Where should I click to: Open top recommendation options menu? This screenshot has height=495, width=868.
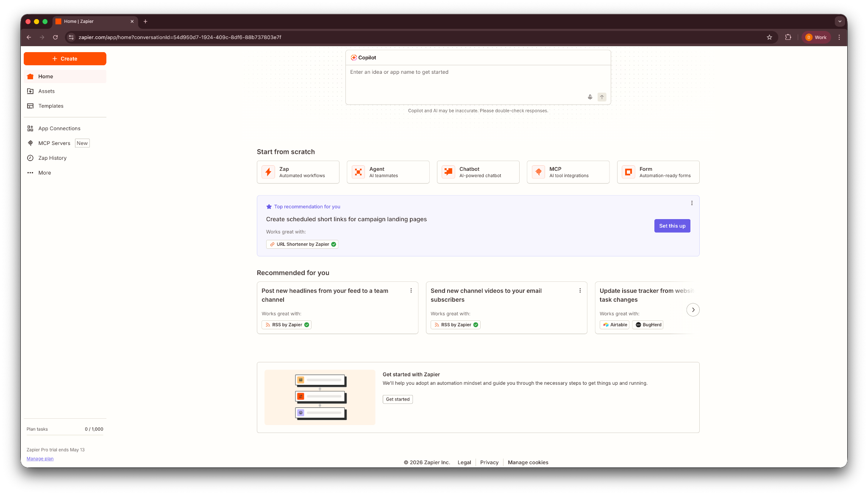(692, 203)
